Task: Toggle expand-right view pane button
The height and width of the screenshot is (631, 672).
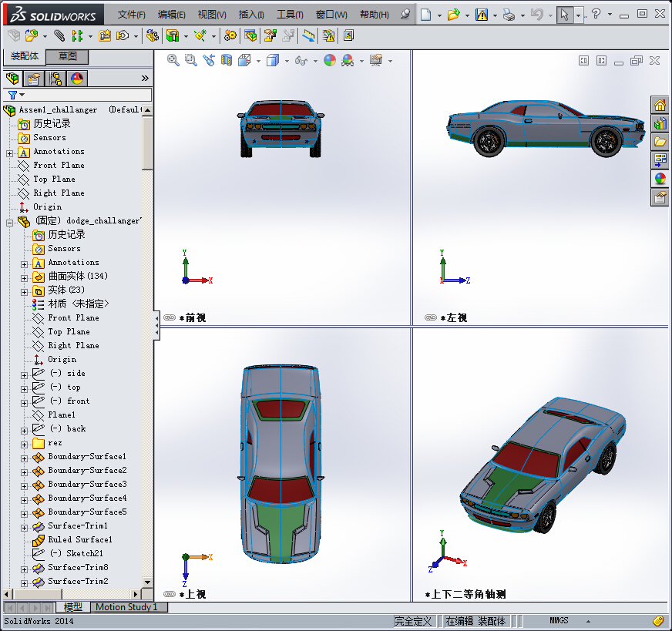Action: click(602, 60)
